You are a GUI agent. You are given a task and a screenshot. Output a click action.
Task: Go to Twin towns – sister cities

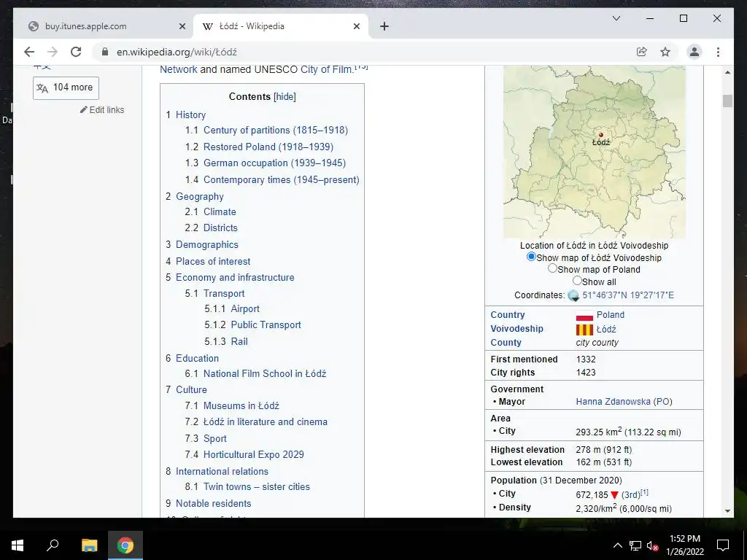(x=256, y=486)
